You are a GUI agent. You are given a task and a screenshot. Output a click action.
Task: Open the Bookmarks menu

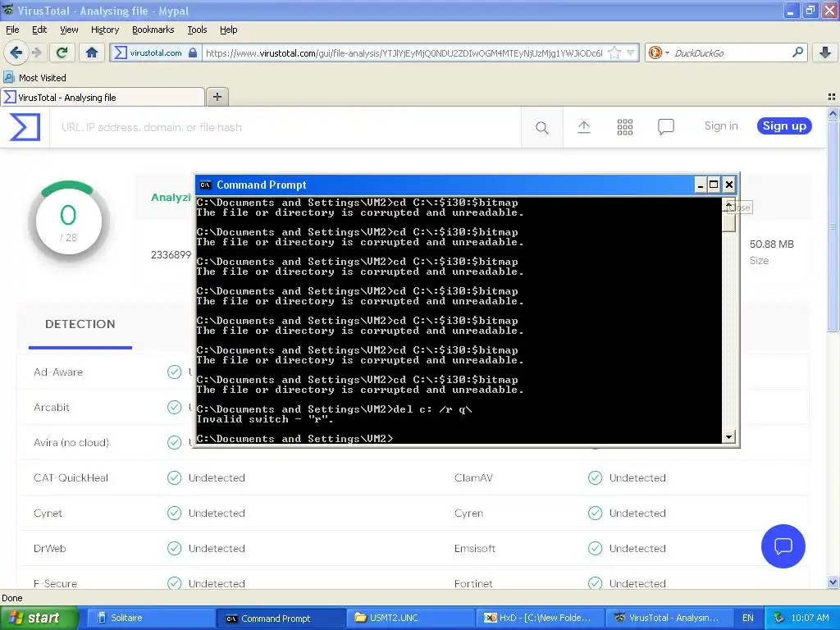point(153,30)
